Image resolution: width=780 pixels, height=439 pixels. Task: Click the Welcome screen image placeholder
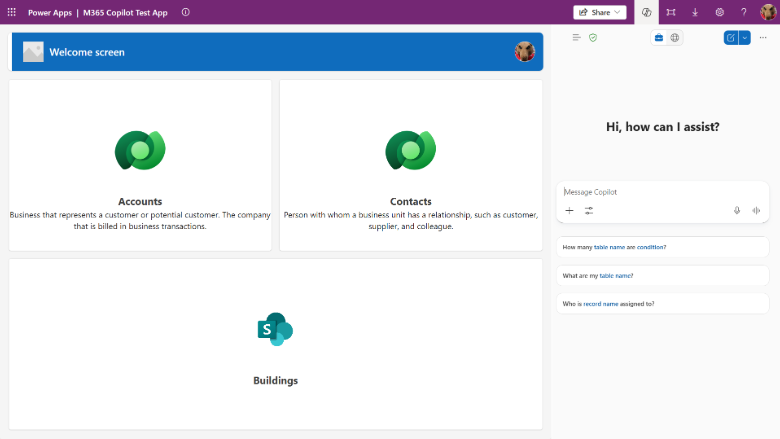click(33, 52)
